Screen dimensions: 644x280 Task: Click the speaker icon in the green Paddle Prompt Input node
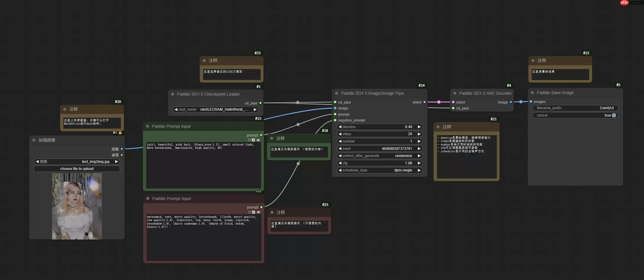click(x=258, y=140)
